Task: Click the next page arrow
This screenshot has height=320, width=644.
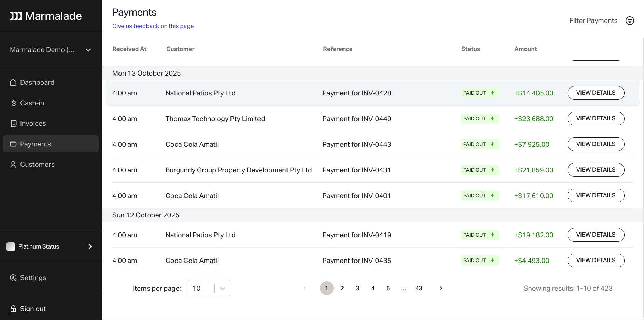Action: [441, 288]
